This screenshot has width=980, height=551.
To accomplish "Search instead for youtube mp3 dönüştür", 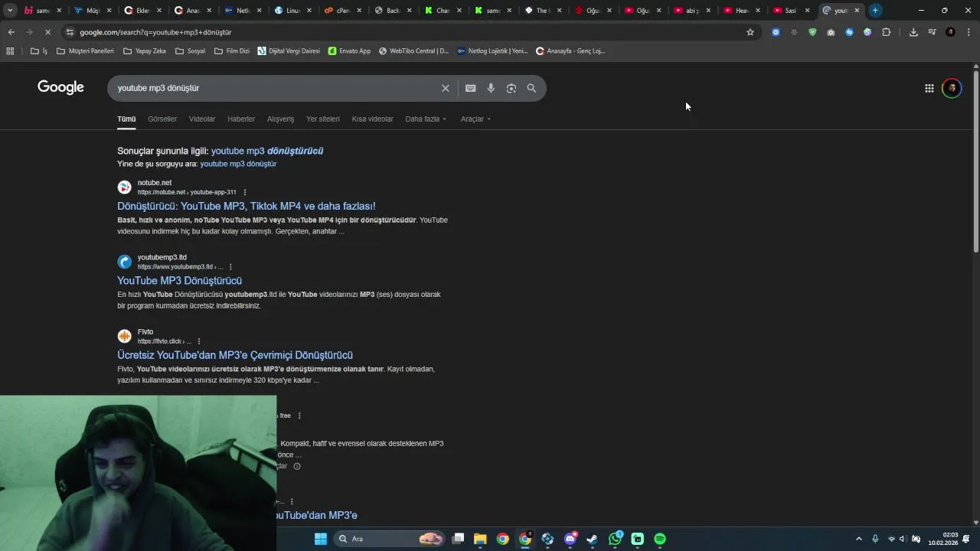I will click(238, 164).
